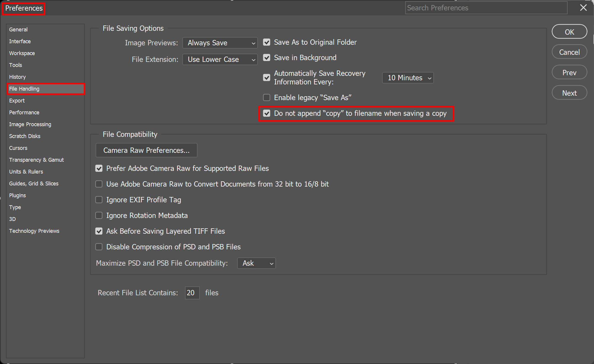Toggle Save in Background checkbox

[266, 58]
